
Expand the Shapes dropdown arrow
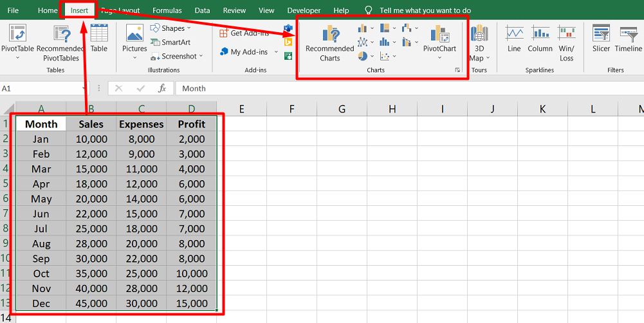(189, 28)
